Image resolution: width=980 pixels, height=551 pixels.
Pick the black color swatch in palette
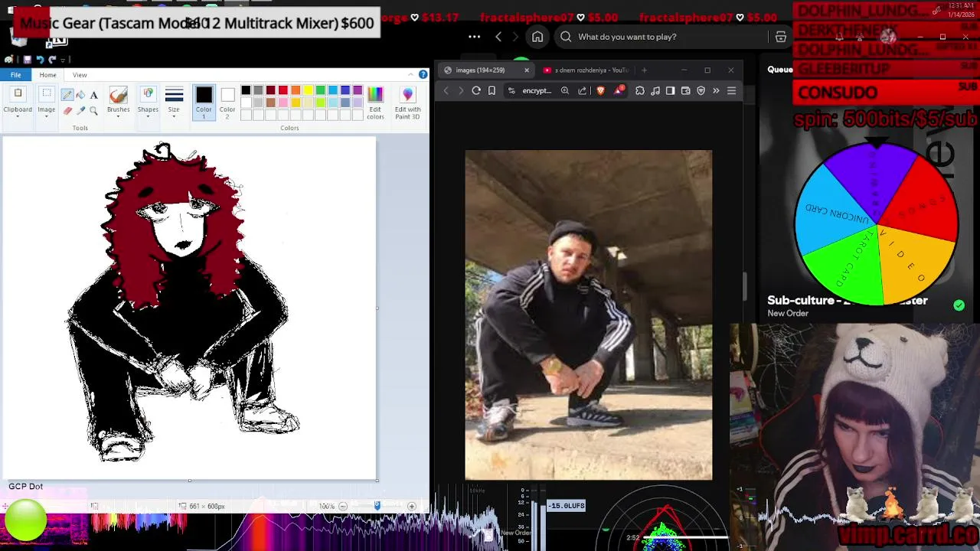pos(246,90)
